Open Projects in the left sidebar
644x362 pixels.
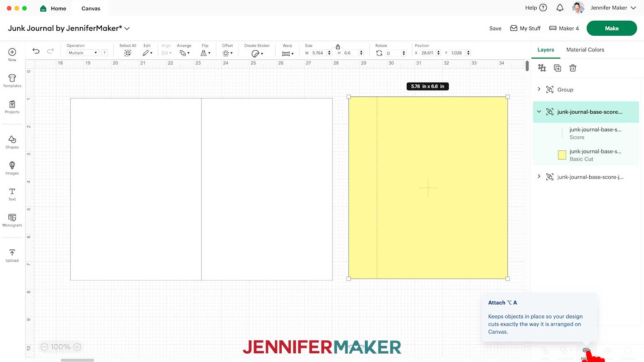tap(12, 107)
